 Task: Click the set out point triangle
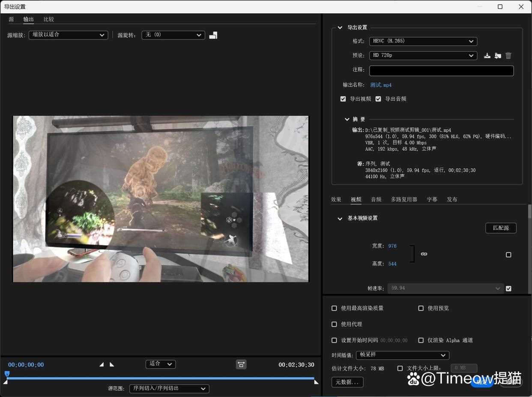[112, 364]
